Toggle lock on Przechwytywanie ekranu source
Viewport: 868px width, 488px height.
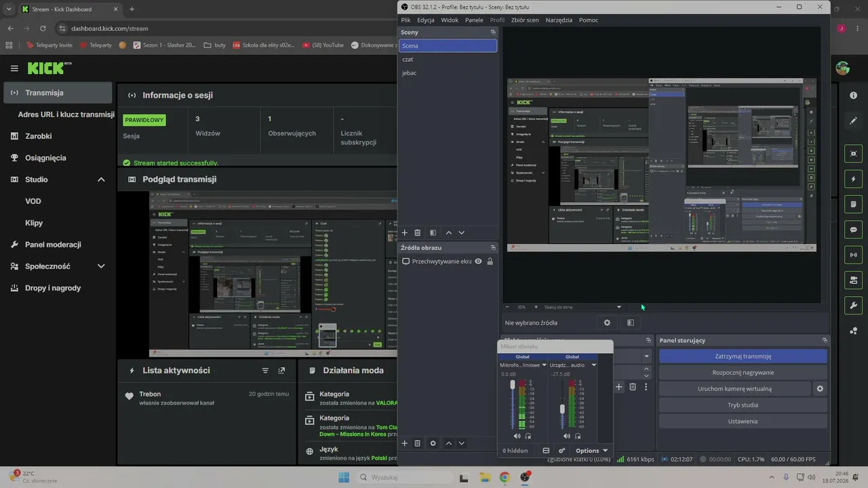click(x=490, y=262)
